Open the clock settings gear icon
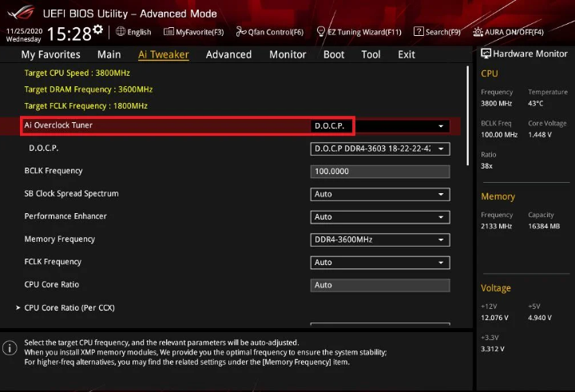 (x=98, y=30)
